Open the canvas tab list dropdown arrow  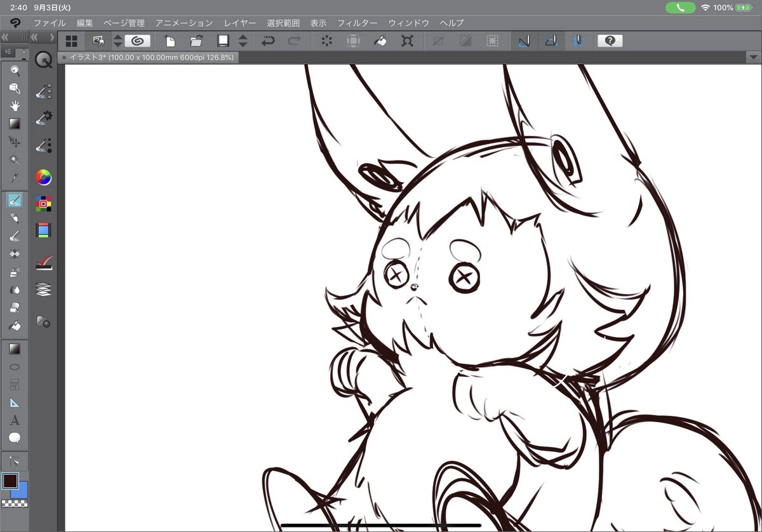(753, 57)
